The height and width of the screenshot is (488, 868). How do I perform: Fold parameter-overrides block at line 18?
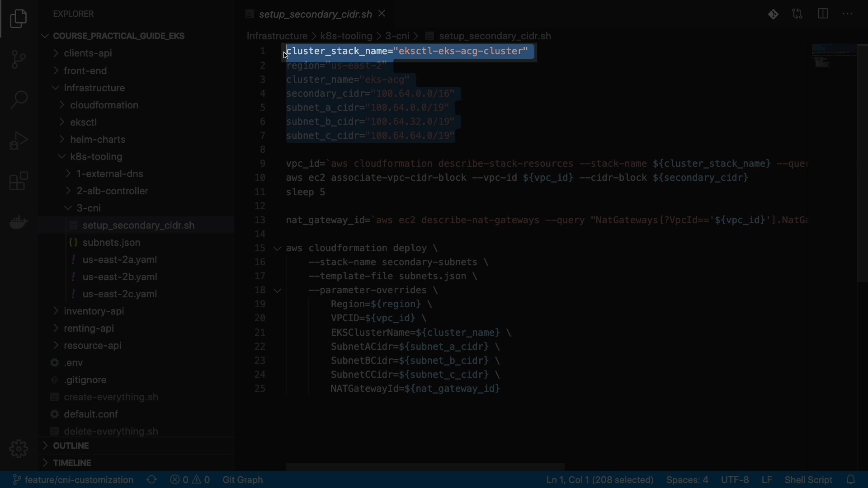[277, 291]
